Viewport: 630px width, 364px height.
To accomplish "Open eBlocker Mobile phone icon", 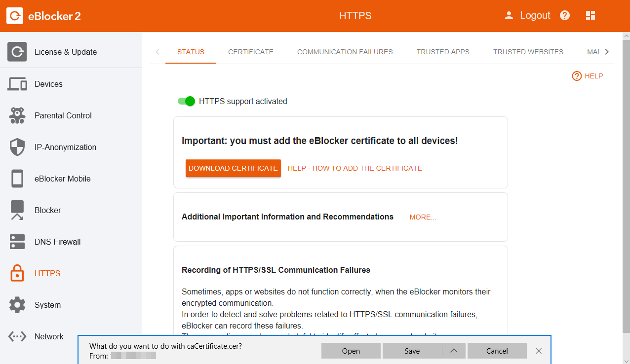I will tap(17, 179).
